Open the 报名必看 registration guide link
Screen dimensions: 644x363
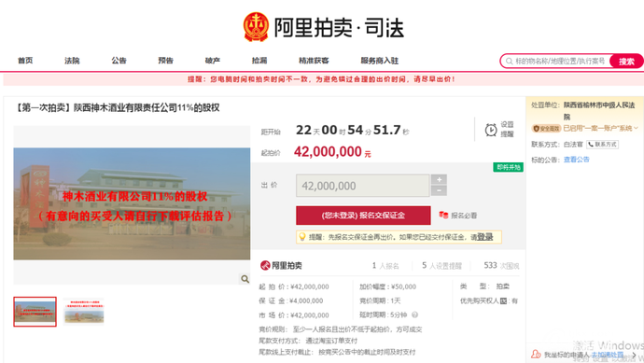464,216
